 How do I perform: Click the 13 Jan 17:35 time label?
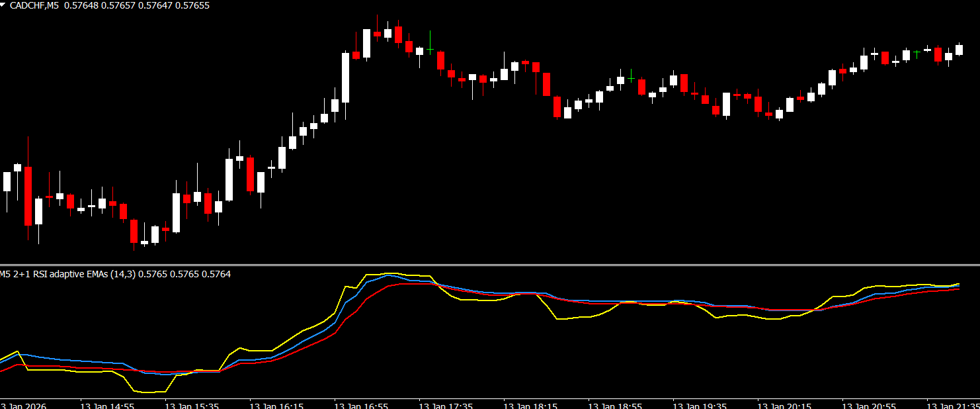446,404
